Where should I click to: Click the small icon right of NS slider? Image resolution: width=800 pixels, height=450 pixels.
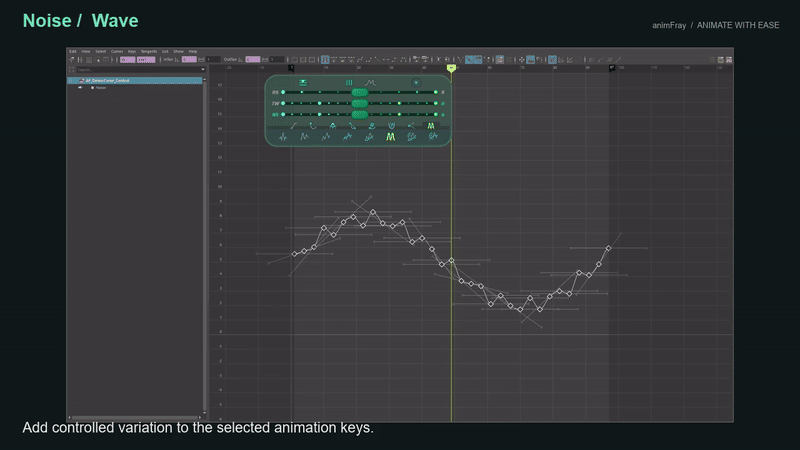443,115
